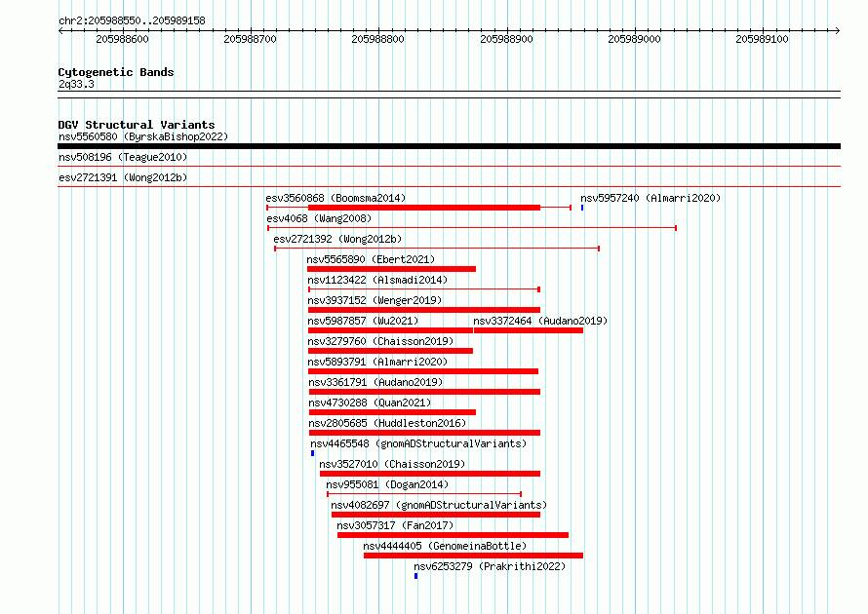Viewport: 868px width, 614px height.
Task: Click the chr2:205988550..205989158 coordinates text
Action: coord(132,20)
